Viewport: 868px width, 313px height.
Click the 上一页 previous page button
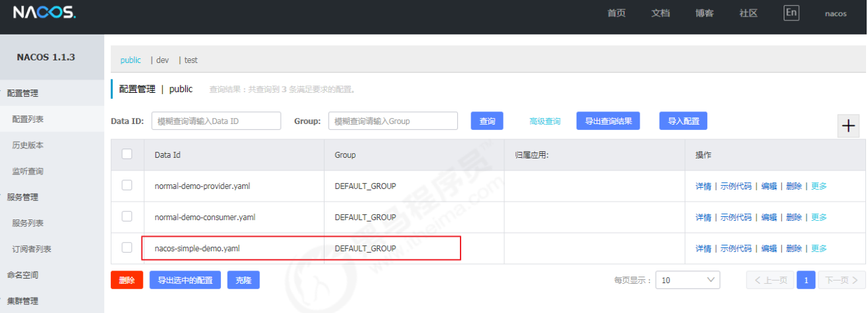770,280
